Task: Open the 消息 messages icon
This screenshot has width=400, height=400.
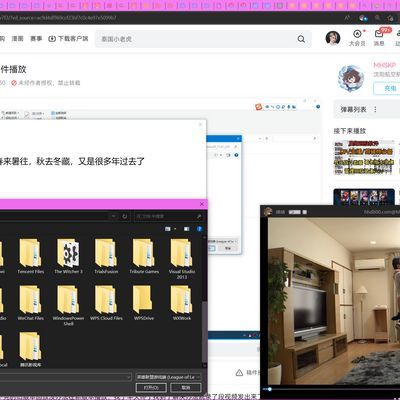Action: (379, 38)
